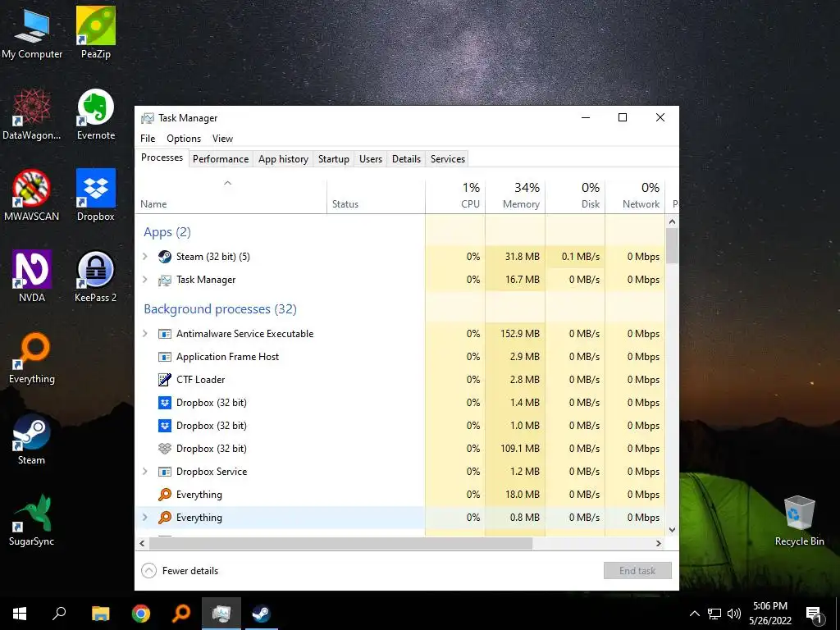Switch to the Services tab
The width and height of the screenshot is (840, 630).
[x=448, y=159]
